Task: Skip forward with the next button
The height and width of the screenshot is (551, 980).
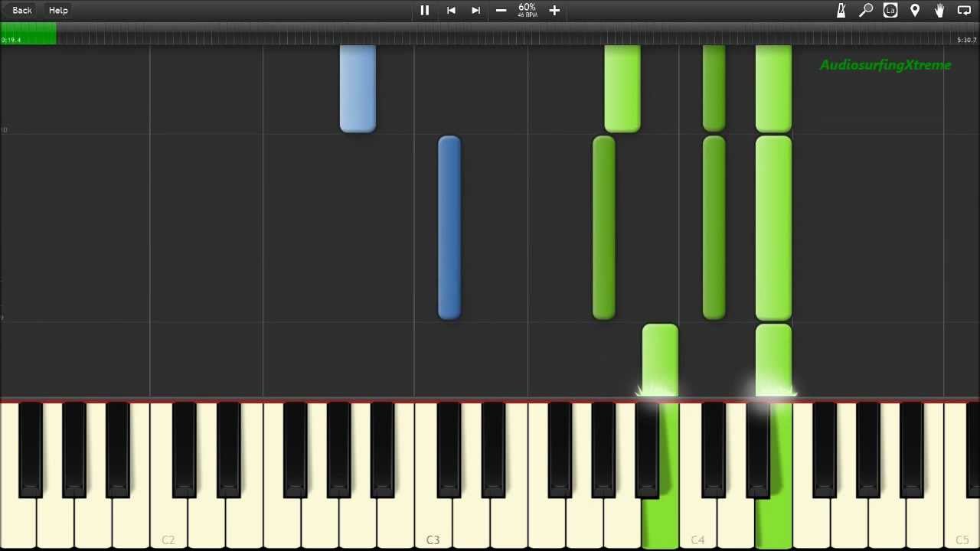Action: 475,11
